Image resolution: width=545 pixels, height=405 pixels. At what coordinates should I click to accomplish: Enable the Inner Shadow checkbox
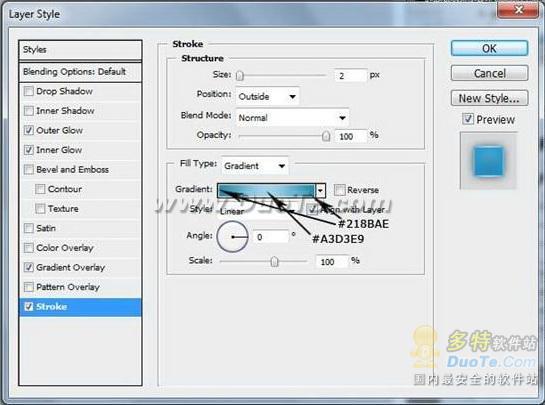[x=29, y=111]
